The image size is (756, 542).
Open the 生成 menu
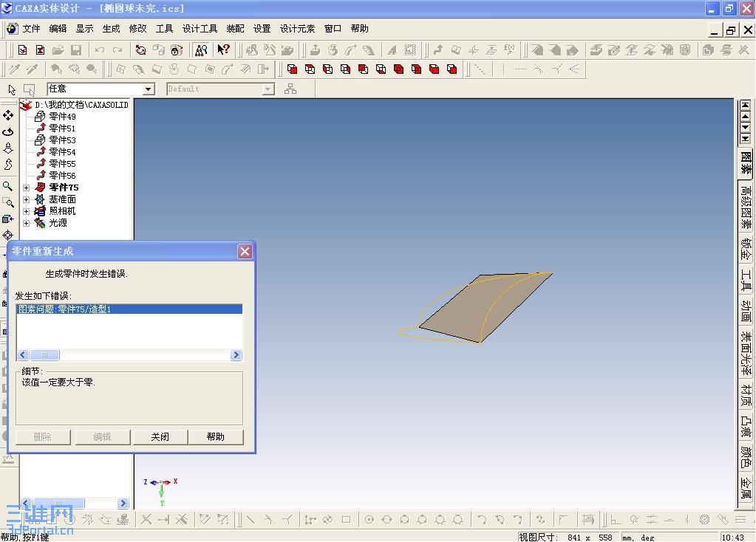click(111, 28)
